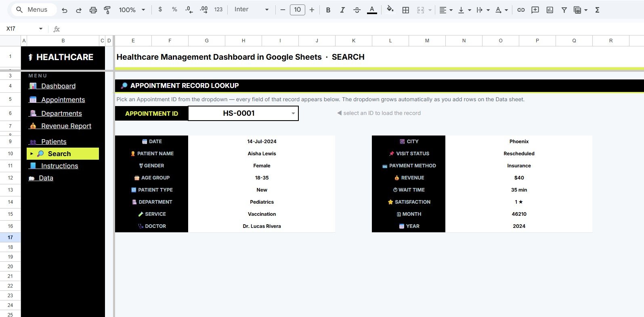Open text rotation dropdown

click(x=501, y=10)
